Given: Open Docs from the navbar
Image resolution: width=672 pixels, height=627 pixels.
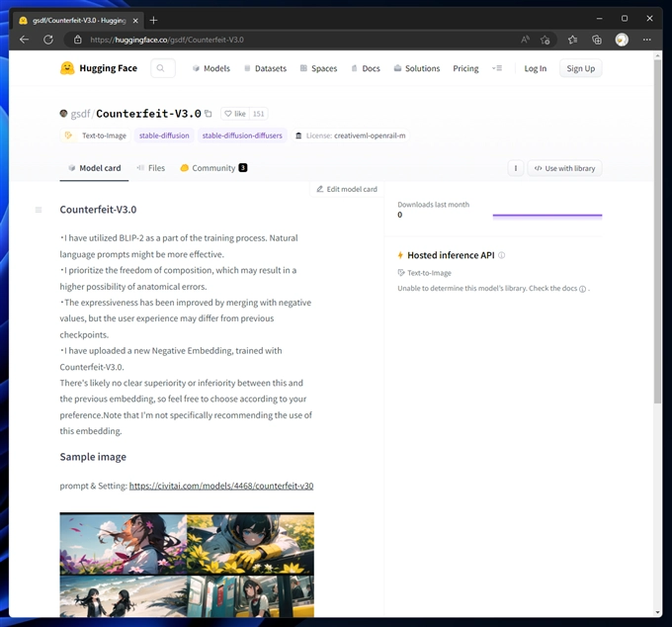Looking at the screenshot, I should tap(366, 68).
